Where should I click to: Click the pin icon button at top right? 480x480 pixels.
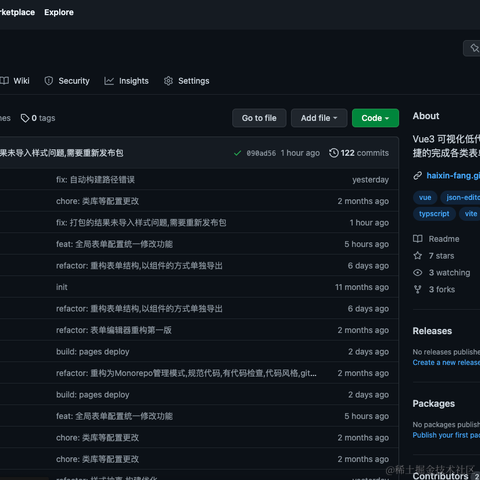474,48
